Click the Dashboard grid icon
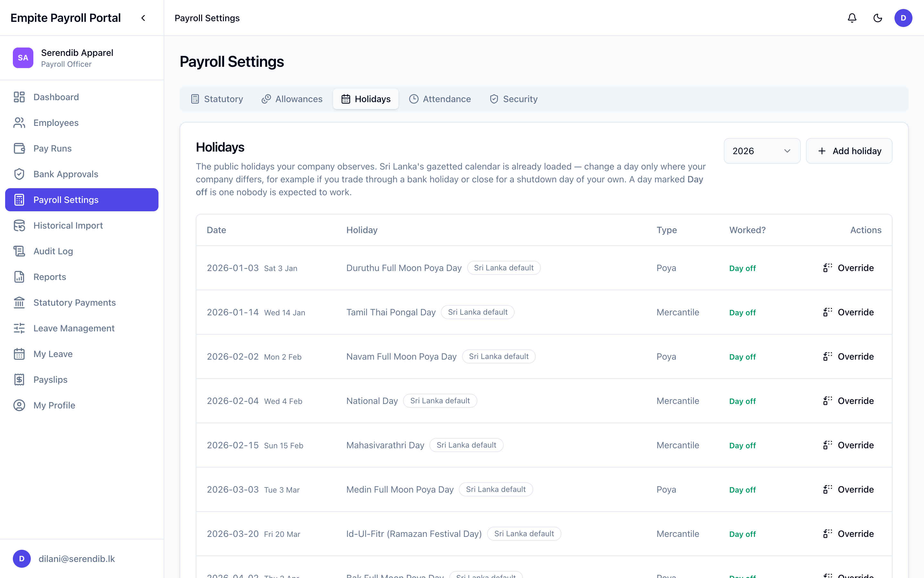This screenshot has height=578, width=924. click(19, 97)
